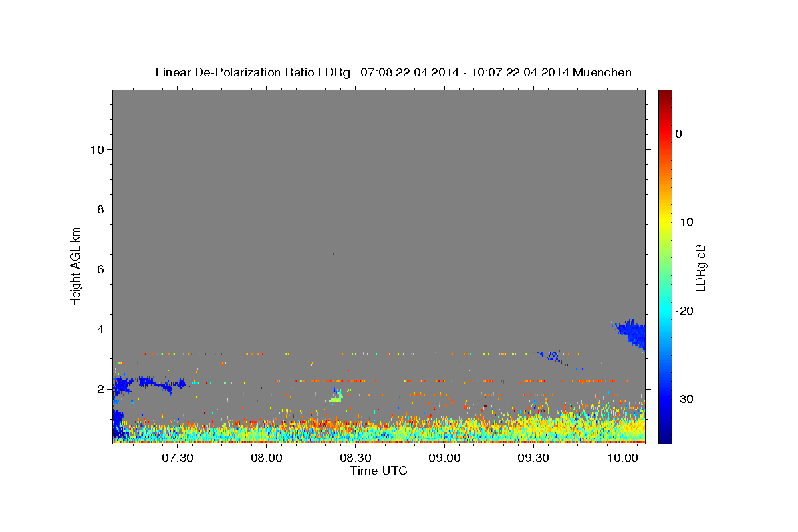The height and width of the screenshot is (532, 798).
Task: Click the 'Time UTC' axis label
Action: pos(378,471)
